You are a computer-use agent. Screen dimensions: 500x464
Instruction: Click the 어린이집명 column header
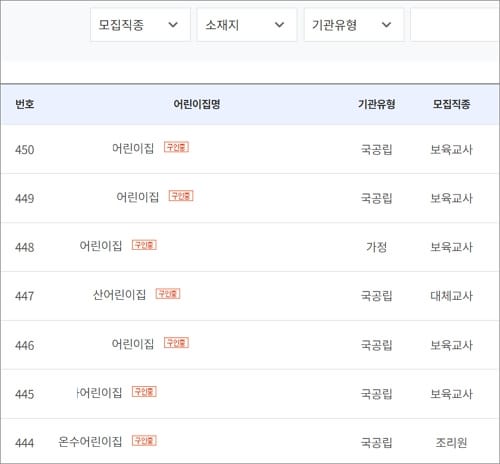(197, 104)
